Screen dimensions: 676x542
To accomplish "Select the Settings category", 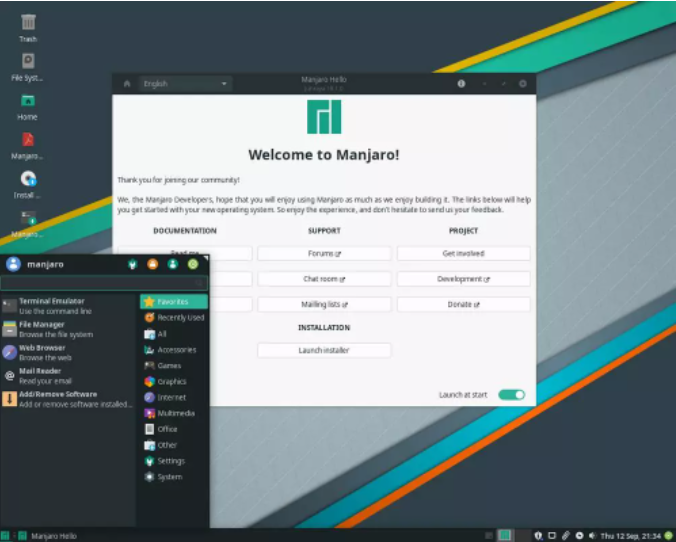I will click(x=174, y=461).
